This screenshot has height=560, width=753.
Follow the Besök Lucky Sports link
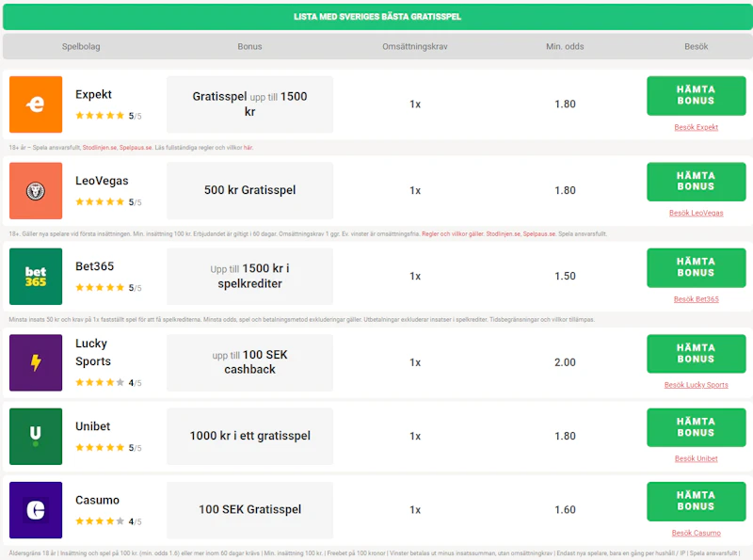point(696,385)
